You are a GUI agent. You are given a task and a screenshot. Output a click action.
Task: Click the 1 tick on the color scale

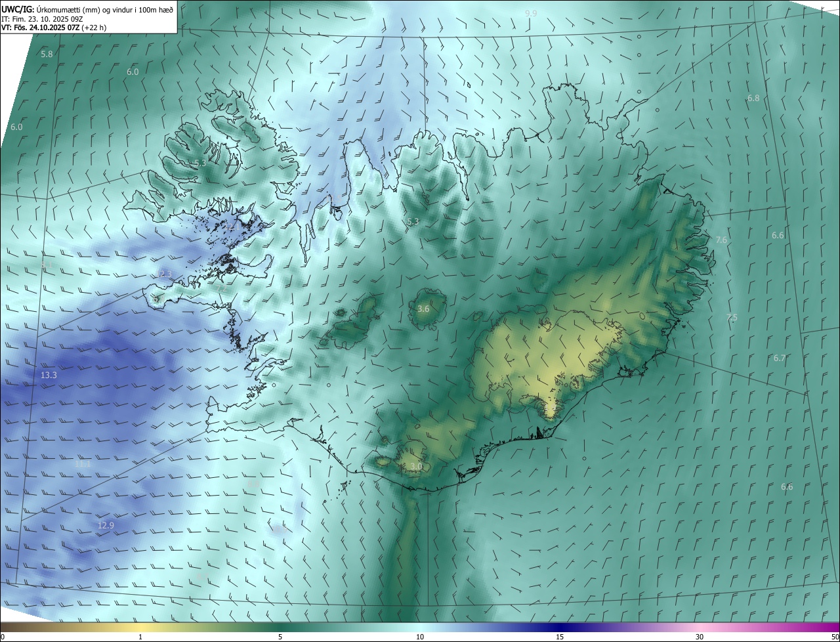pos(140,637)
